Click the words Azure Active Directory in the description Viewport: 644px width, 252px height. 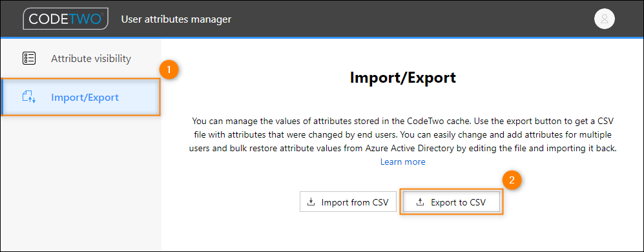coord(410,149)
